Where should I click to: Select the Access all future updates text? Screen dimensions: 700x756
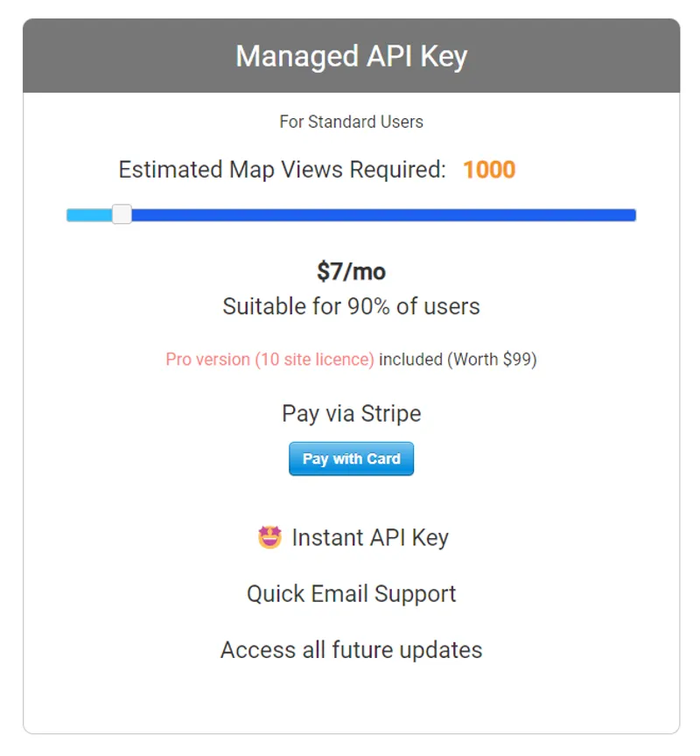click(x=350, y=649)
